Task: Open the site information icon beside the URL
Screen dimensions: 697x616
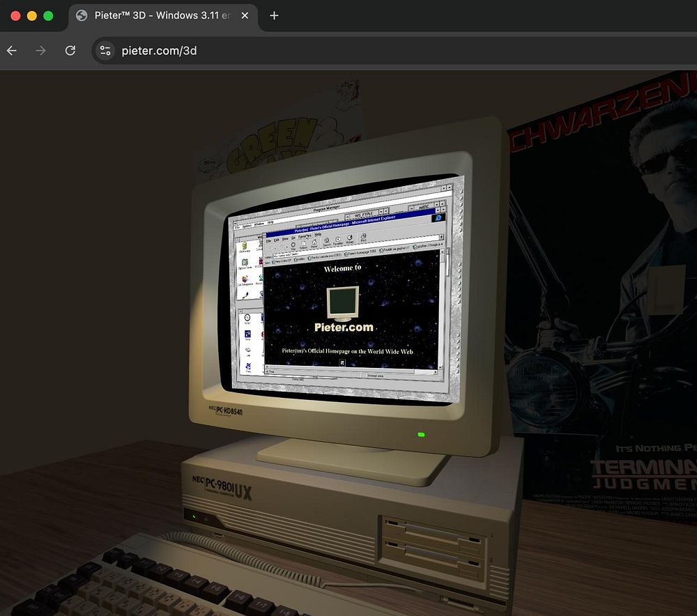Action: (x=105, y=51)
